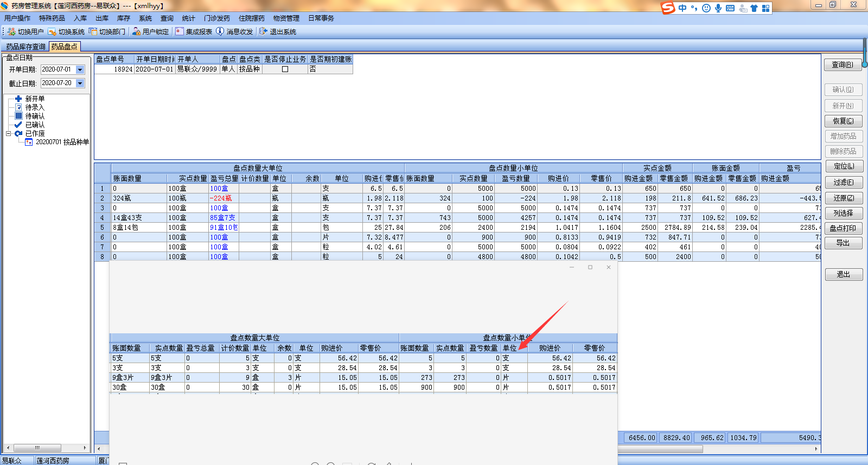Click the 盘点打印 print button

tap(843, 228)
